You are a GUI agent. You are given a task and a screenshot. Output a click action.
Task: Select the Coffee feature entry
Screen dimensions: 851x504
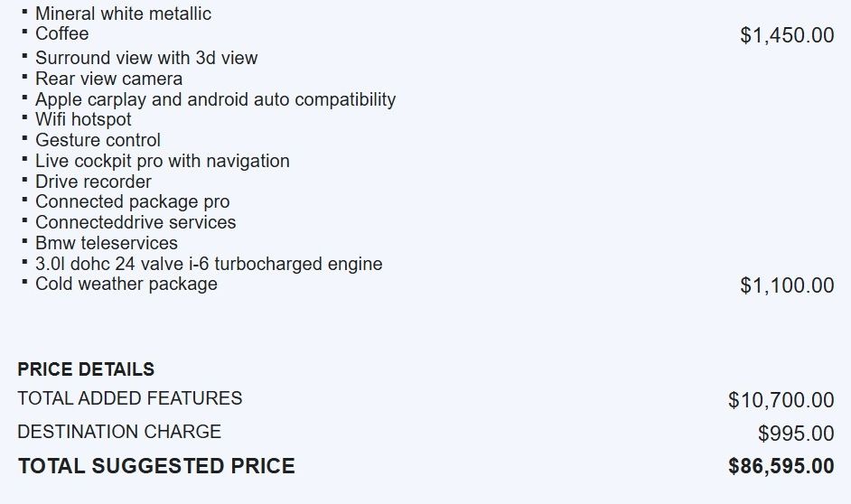click(x=61, y=34)
